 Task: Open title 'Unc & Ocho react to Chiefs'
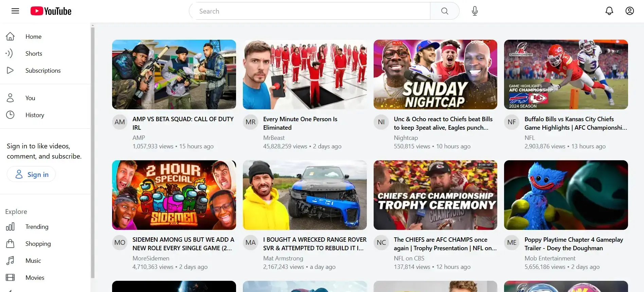pos(443,123)
